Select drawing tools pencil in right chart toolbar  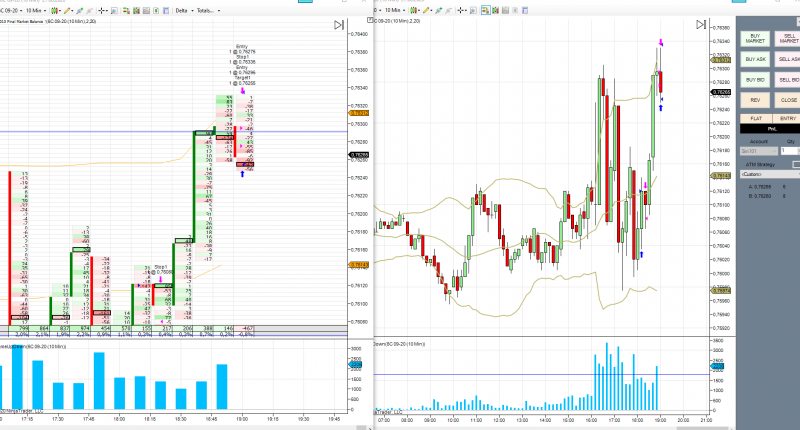tap(427, 10)
